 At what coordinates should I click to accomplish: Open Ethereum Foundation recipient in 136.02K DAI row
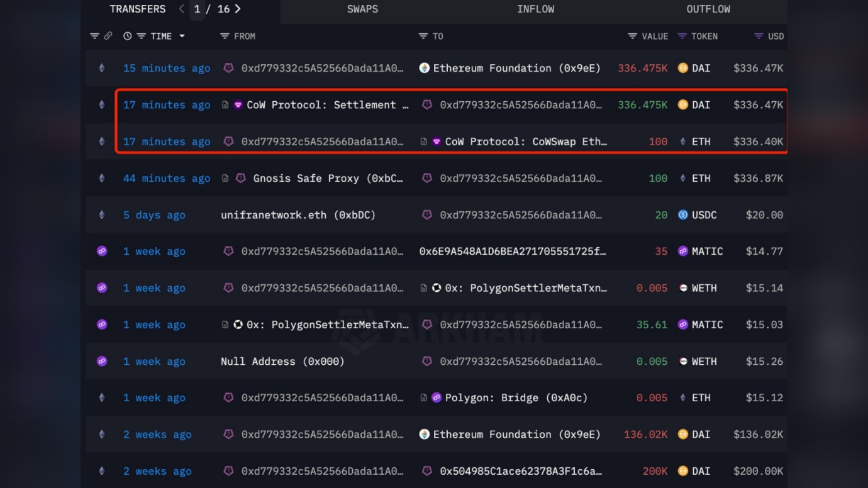(x=516, y=435)
